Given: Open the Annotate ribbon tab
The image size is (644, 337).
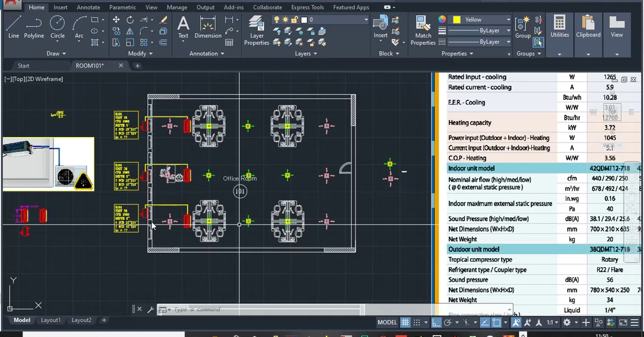Looking at the screenshot, I should (89, 8).
